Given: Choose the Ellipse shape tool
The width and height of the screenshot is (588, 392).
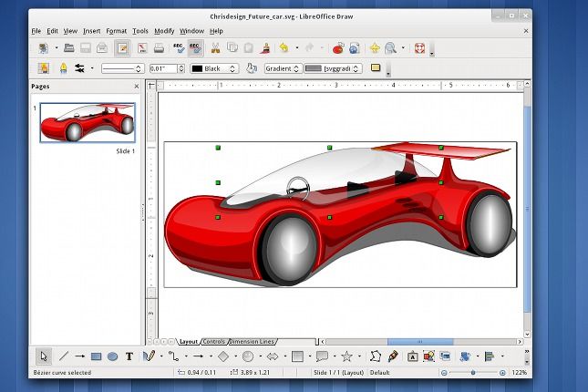Looking at the screenshot, I should click(113, 356).
